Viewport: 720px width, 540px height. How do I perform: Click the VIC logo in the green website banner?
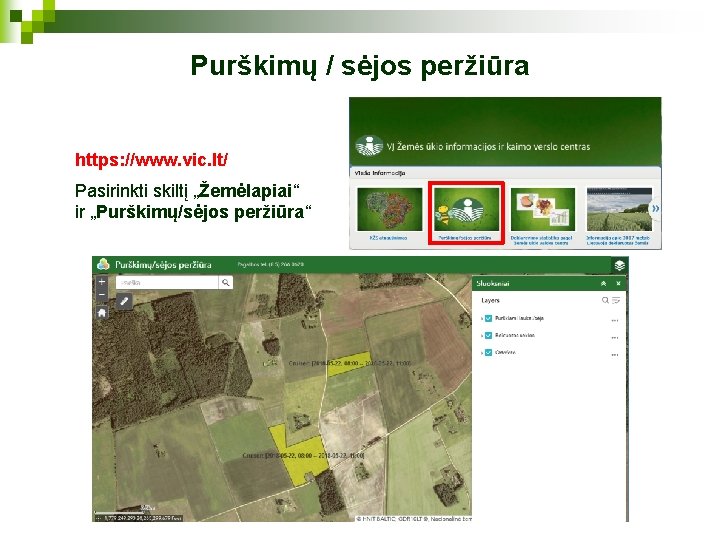369,146
